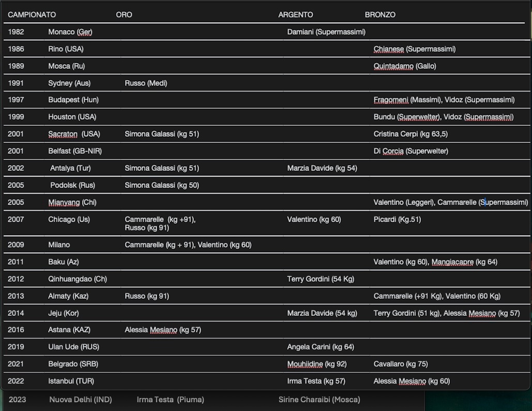Select the Astana (KAZ) cell

point(69,330)
